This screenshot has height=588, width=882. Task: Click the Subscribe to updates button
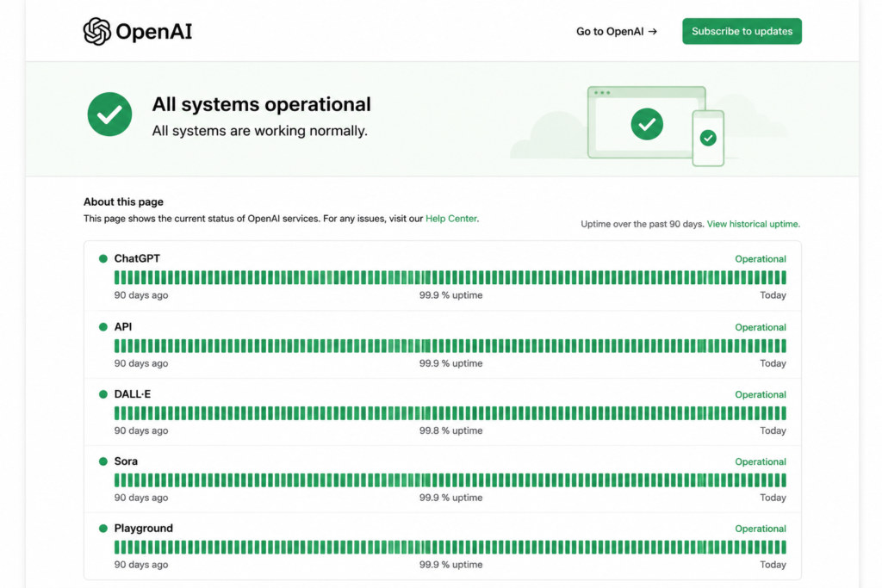click(742, 32)
